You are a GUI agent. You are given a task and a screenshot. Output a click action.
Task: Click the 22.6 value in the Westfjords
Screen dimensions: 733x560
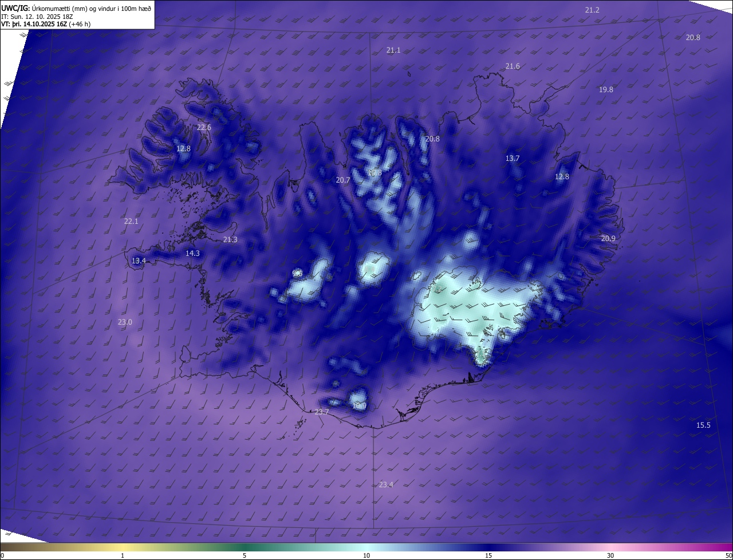[x=204, y=127]
